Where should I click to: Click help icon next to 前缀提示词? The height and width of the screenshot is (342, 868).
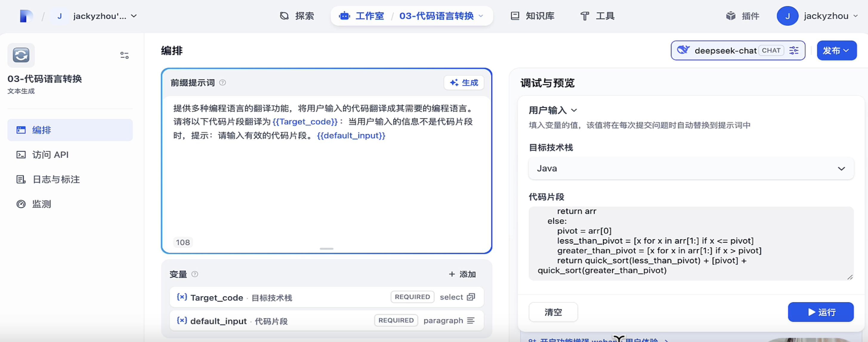coord(223,83)
